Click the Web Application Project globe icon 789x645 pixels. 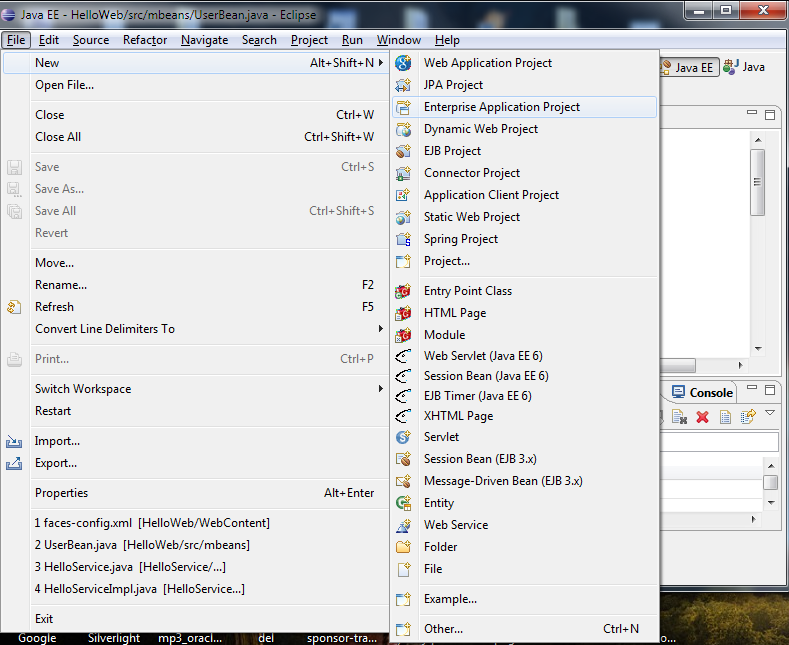[x=403, y=63]
